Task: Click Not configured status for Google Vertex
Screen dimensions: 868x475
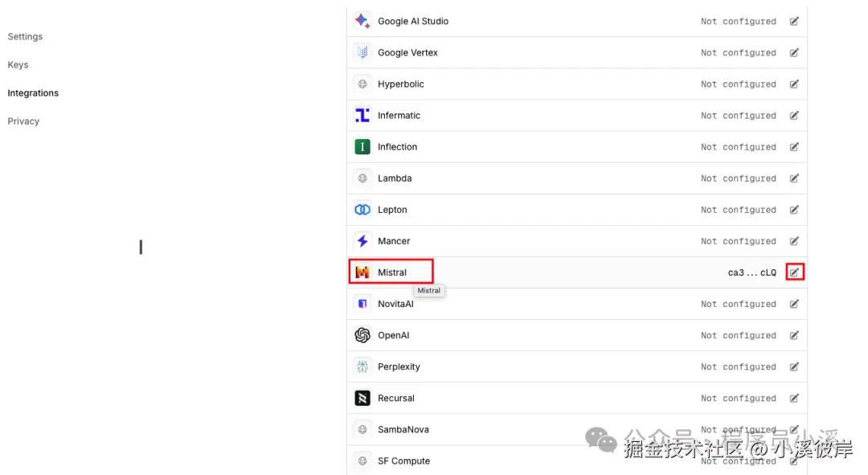Action: point(739,52)
